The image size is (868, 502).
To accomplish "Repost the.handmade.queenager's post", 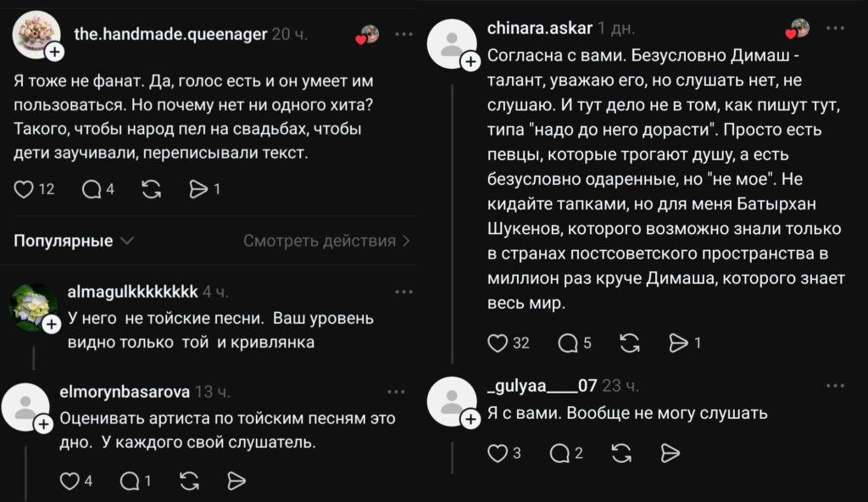I will 152,189.
